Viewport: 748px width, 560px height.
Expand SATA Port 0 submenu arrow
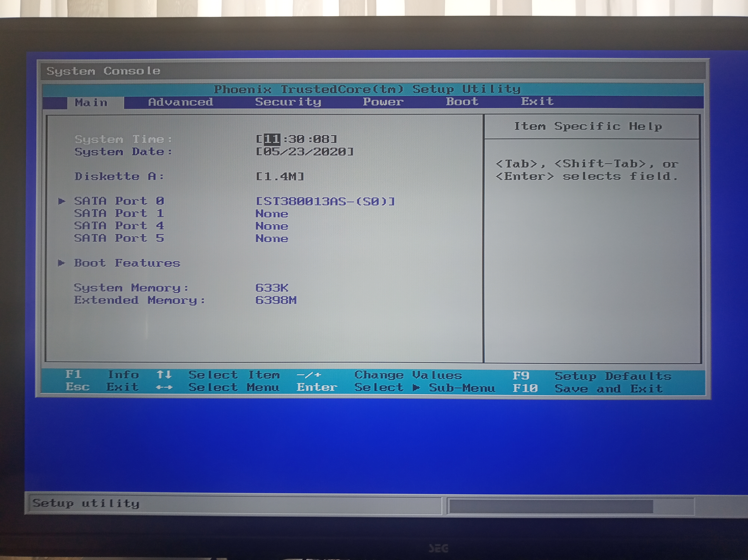(x=61, y=201)
